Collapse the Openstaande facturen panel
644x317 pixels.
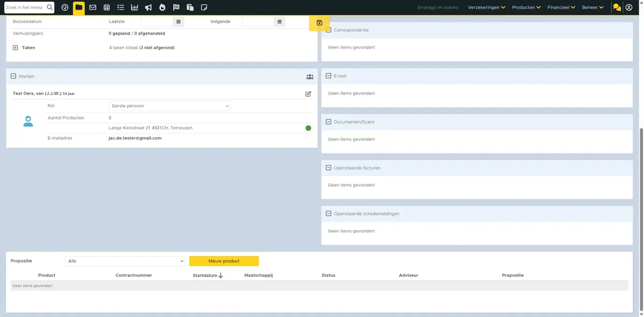(x=328, y=168)
